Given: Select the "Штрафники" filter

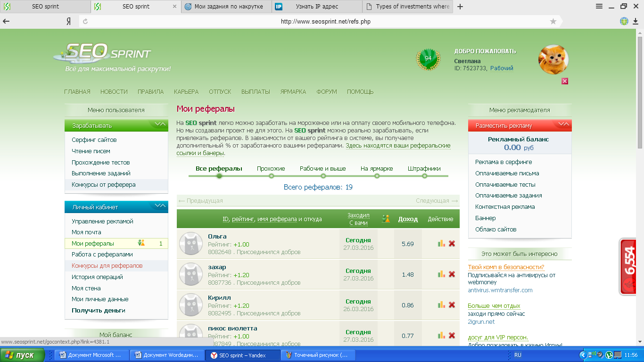Looking at the screenshot, I should pyautogui.click(x=424, y=168).
